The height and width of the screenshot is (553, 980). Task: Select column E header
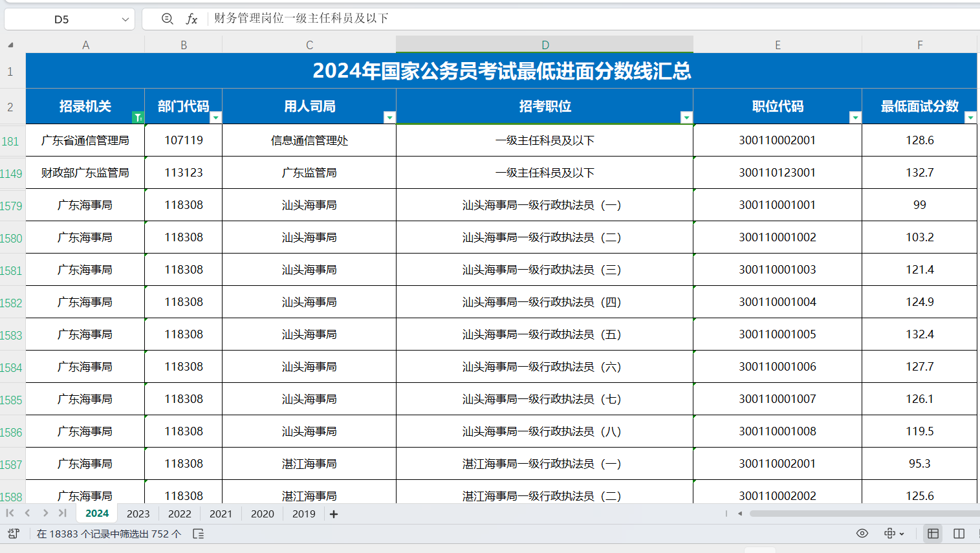tap(778, 45)
